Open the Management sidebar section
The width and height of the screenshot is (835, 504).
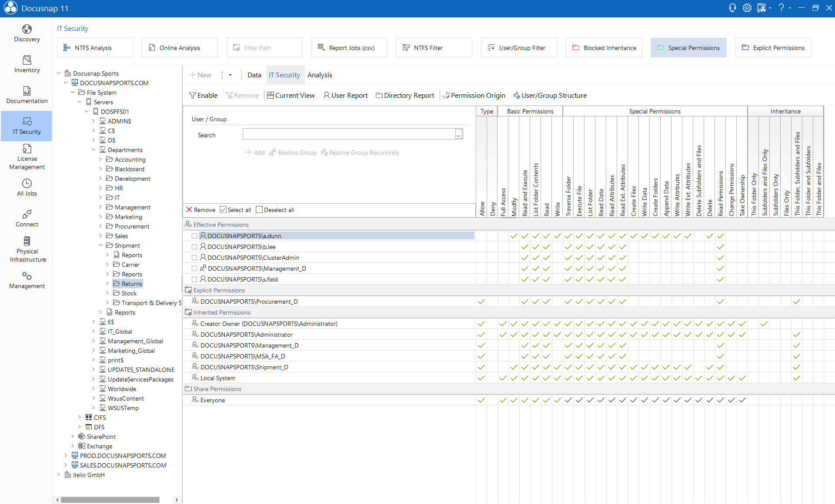click(x=27, y=280)
